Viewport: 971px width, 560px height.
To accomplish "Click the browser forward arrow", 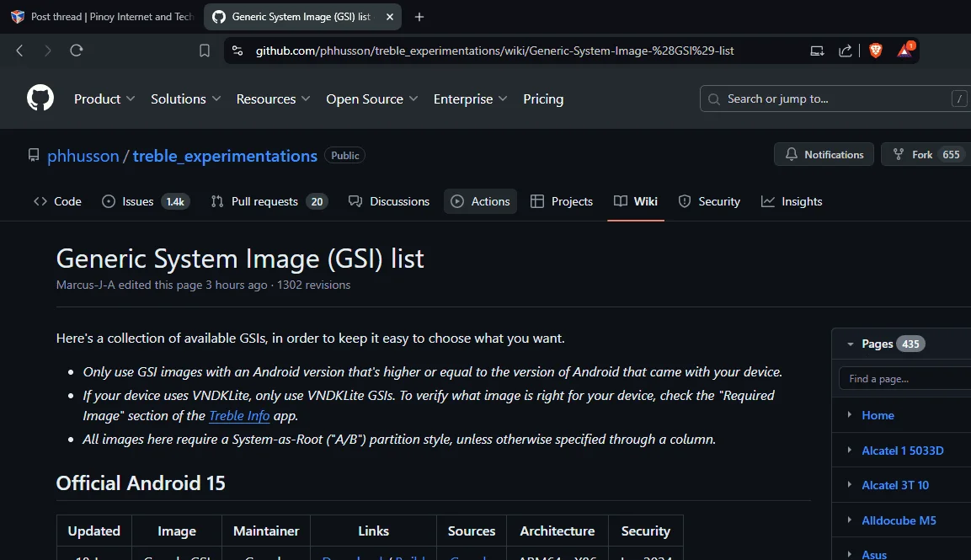I will click(48, 51).
